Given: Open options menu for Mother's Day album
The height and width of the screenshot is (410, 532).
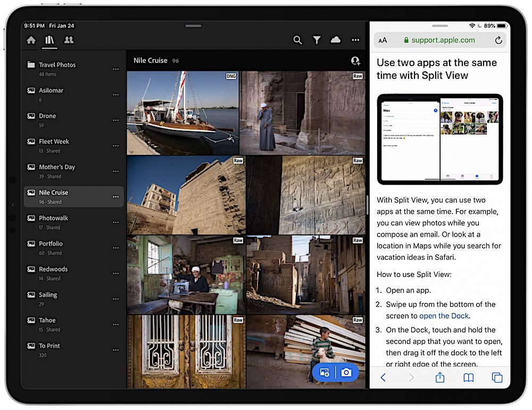Looking at the screenshot, I should 115,171.
